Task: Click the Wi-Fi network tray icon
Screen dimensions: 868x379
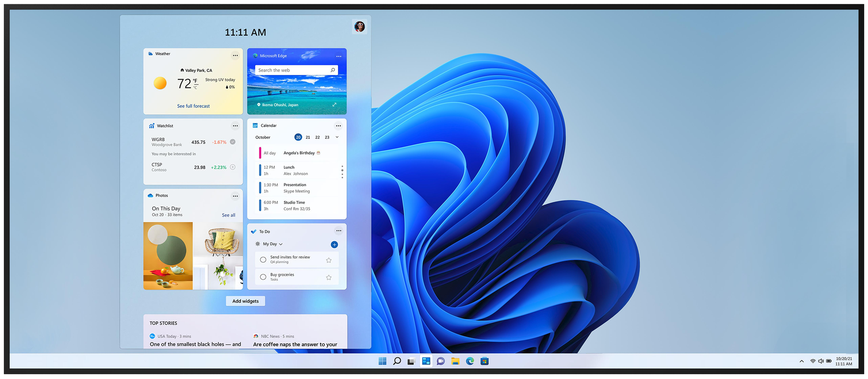Action: tap(813, 361)
